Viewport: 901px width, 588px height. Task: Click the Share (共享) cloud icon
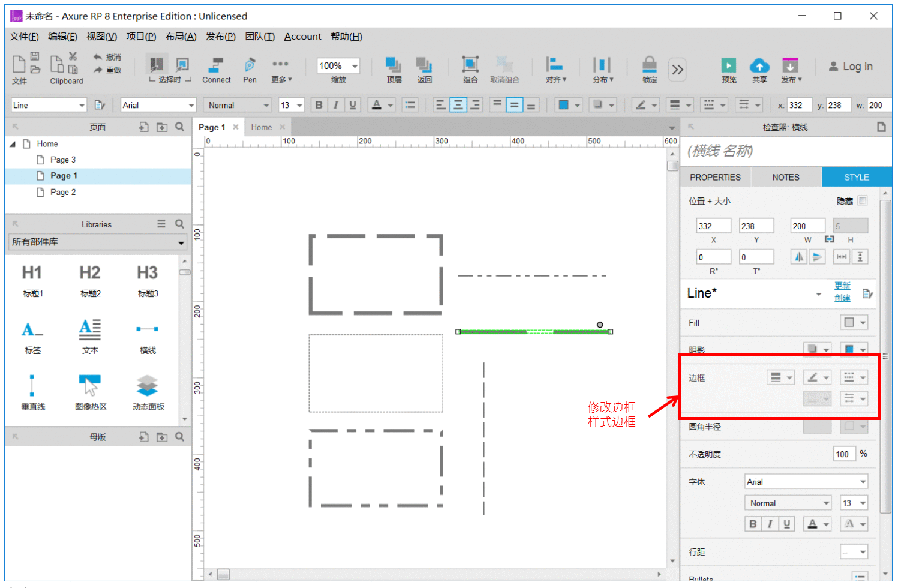pyautogui.click(x=759, y=65)
